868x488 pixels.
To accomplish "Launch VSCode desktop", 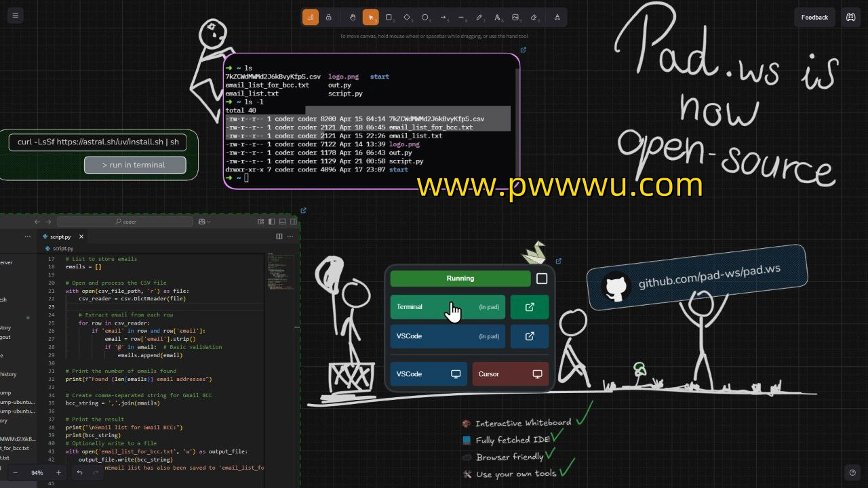I will coord(429,374).
